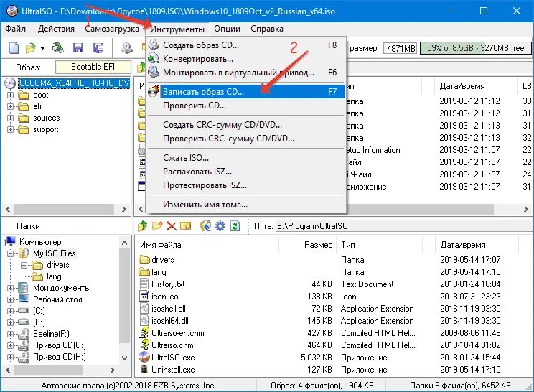The width and height of the screenshot is (534, 392).
Task: Click the 59% of 8.5GB capacity bar
Action: pos(475,48)
